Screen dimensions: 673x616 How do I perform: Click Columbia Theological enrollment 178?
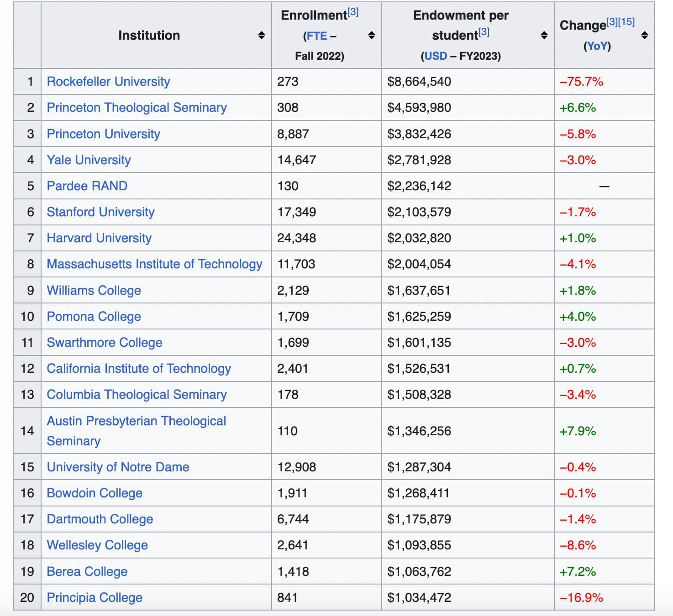pyautogui.click(x=288, y=395)
